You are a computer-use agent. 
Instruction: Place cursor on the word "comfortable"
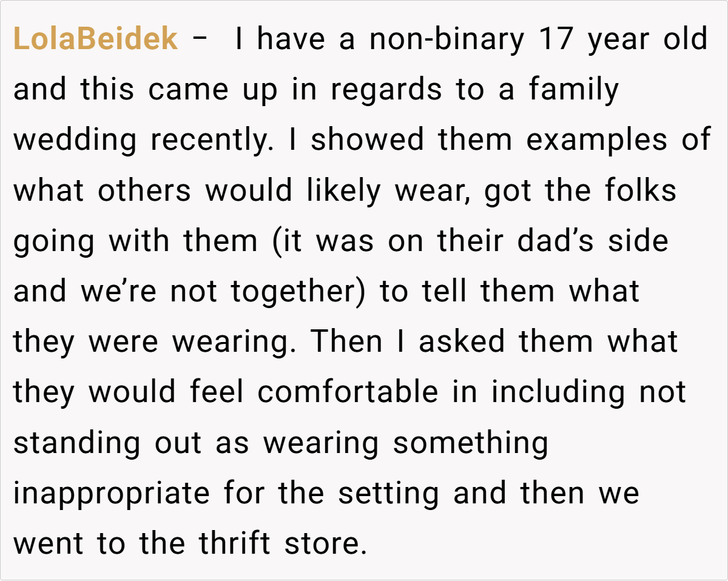[348, 392]
